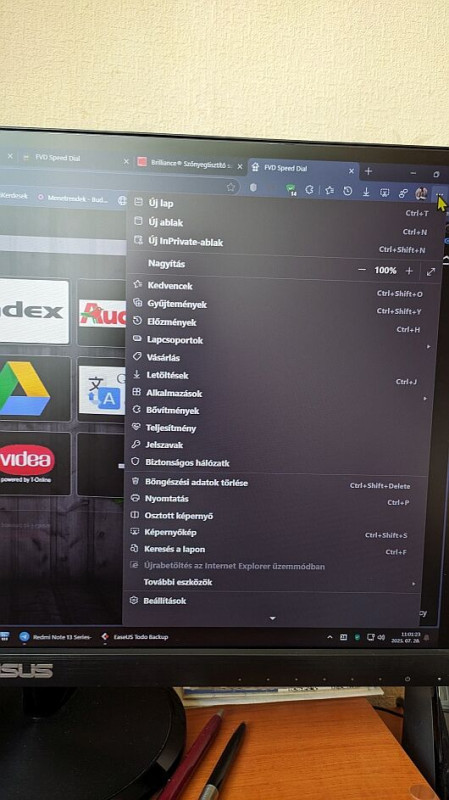
Task: Open the Auchan speed dial thumbnail
Action: (x=102, y=313)
